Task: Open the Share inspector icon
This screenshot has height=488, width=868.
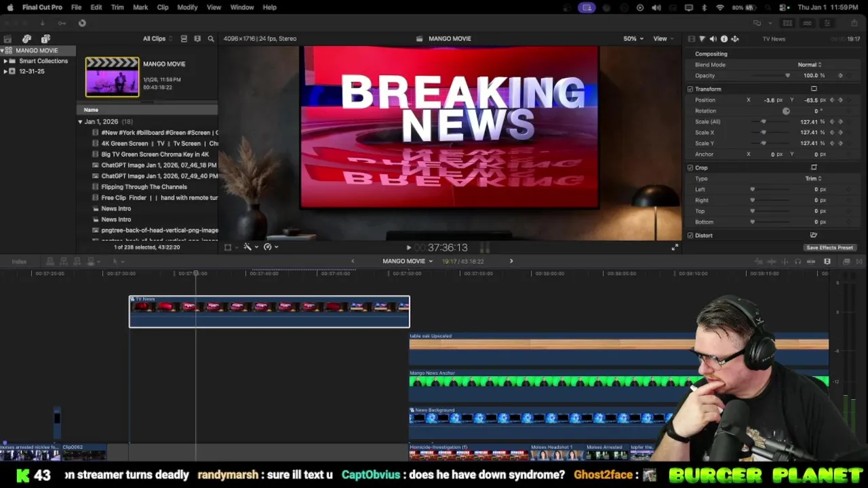Action: (x=734, y=39)
